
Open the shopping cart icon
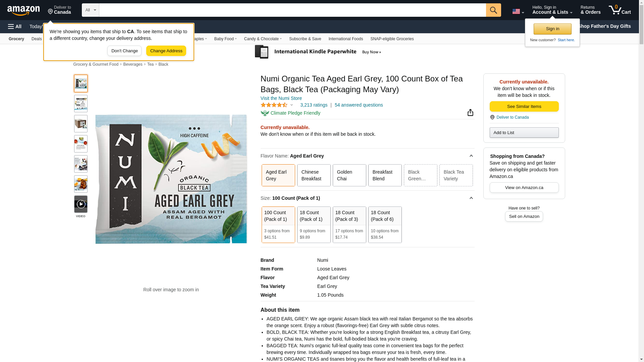(x=619, y=10)
